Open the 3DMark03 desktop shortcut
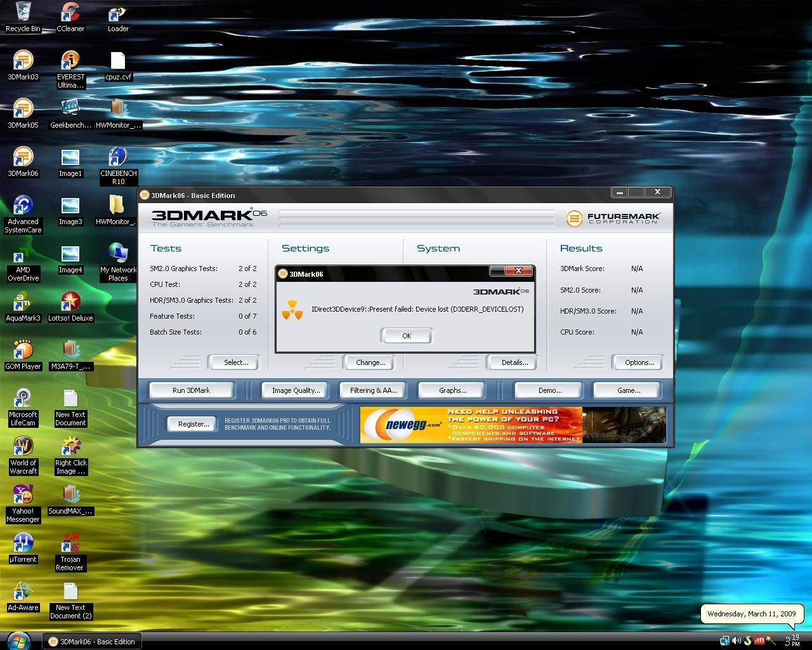The width and height of the screenshot is (812, 650). click(x=23, y=65)
